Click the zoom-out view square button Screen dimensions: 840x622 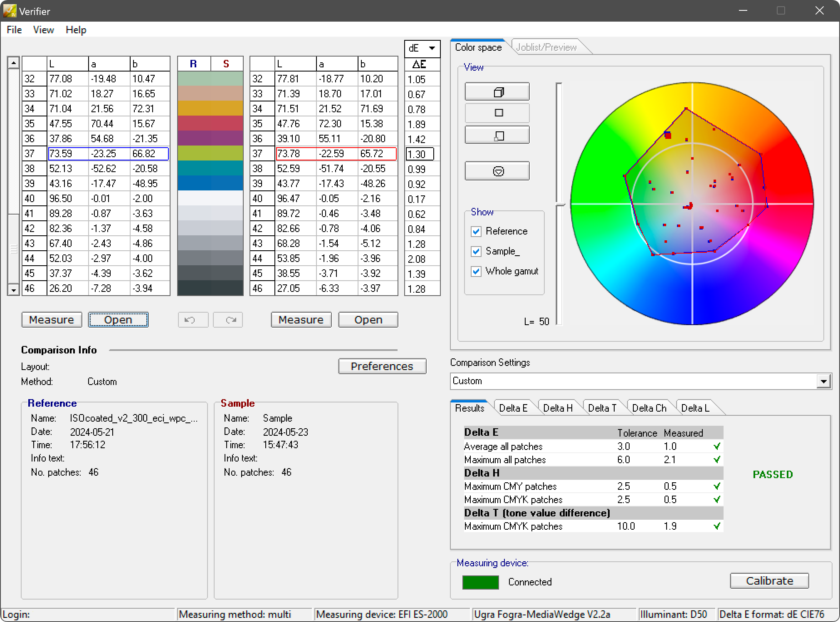(x=497, y=135)
